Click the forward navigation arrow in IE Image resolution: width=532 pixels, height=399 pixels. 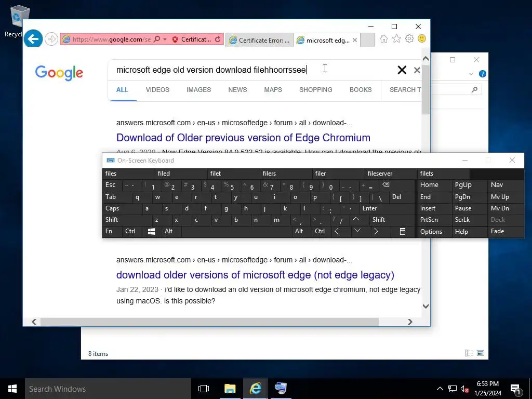point(51,39)
